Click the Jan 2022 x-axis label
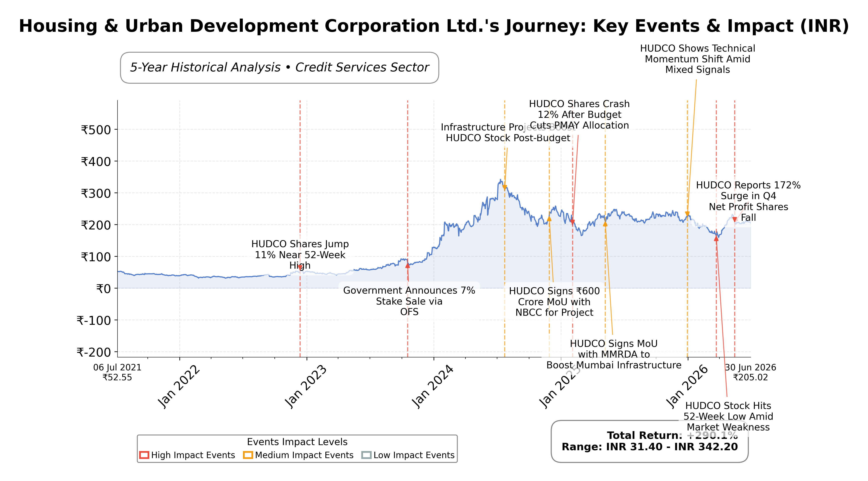 (x=179, y=387)
